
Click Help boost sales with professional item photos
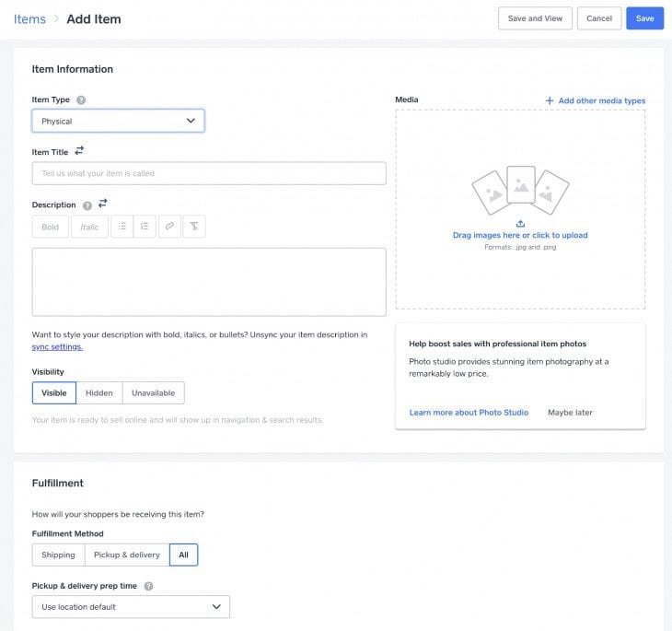click(498, 344)
